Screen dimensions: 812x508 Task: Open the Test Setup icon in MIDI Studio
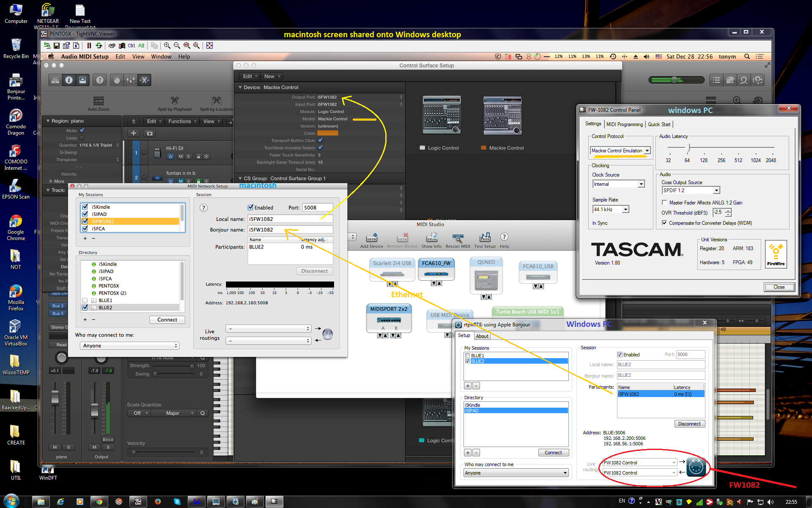pyautogui.click(x=485, y=237)
